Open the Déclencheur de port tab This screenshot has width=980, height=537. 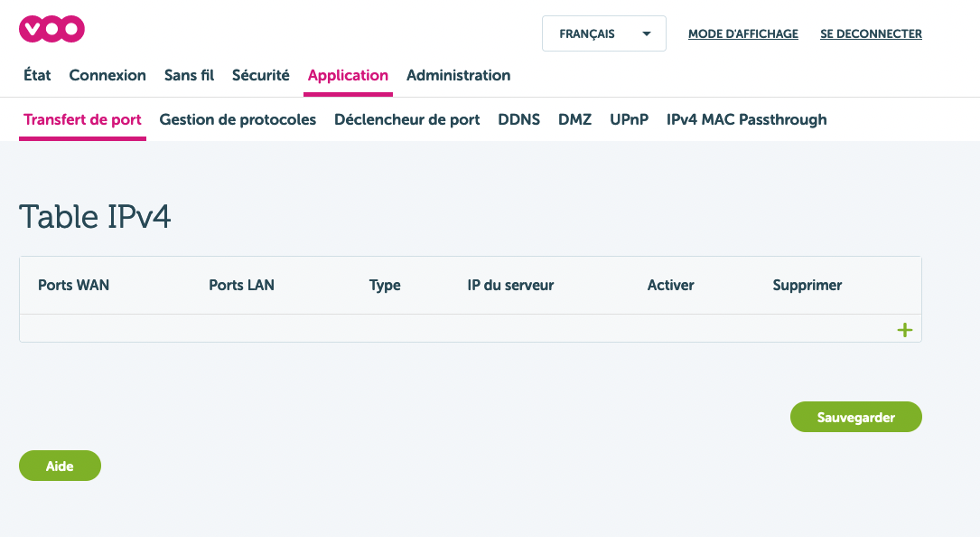[x=406, y=119]
